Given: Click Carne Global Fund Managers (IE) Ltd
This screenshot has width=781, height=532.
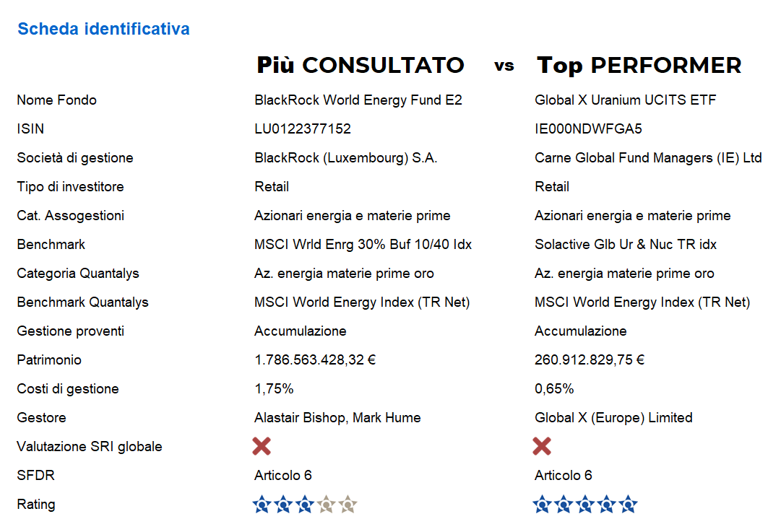Looking at the screenshot, I should (648, 157).
